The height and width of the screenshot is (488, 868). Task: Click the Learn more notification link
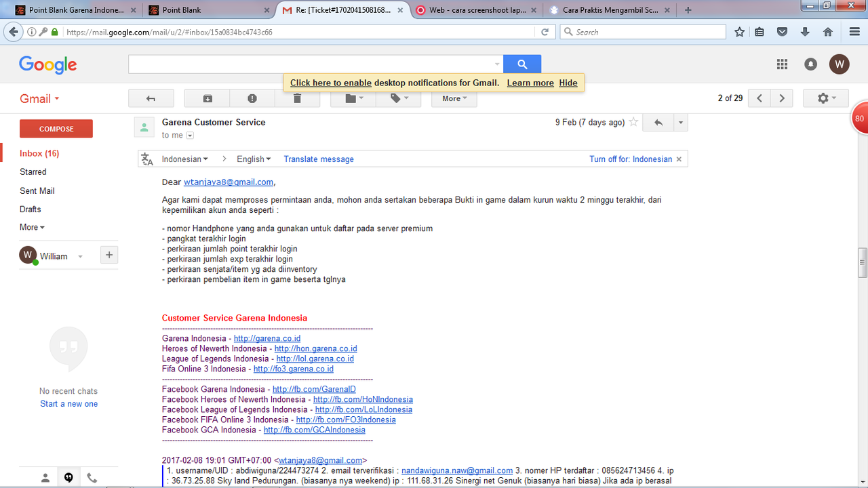click(530, 83)
